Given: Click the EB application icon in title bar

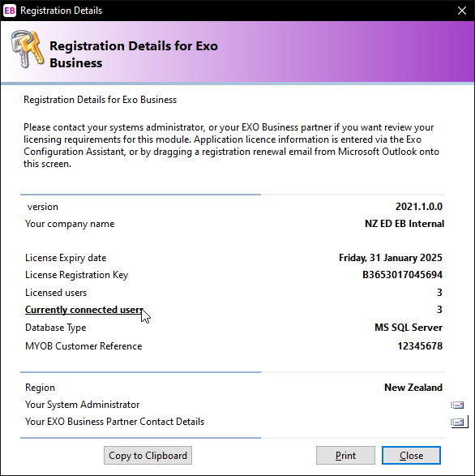Looking at the screenshot, I should coord(10,11).
